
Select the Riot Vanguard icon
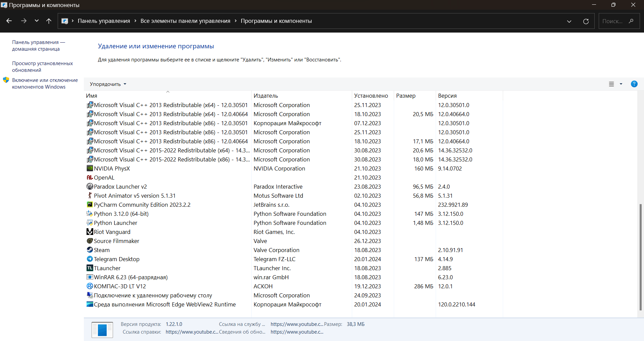tap(90, 232)
